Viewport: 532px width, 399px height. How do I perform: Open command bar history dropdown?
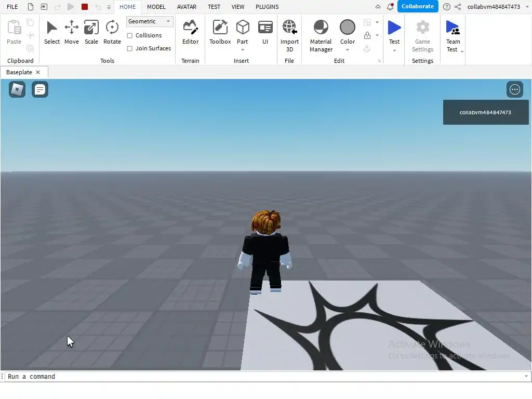(x=526, y=376)
